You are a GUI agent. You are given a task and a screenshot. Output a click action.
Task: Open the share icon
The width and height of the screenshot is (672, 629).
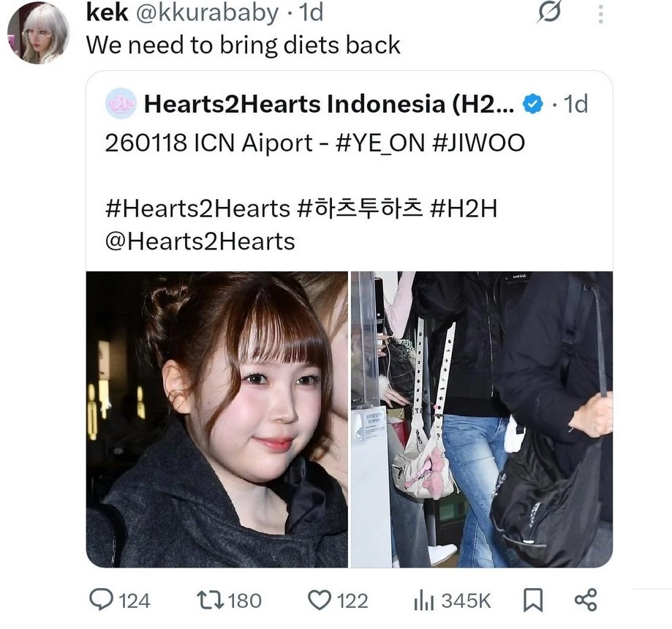(x=586, y=600)
